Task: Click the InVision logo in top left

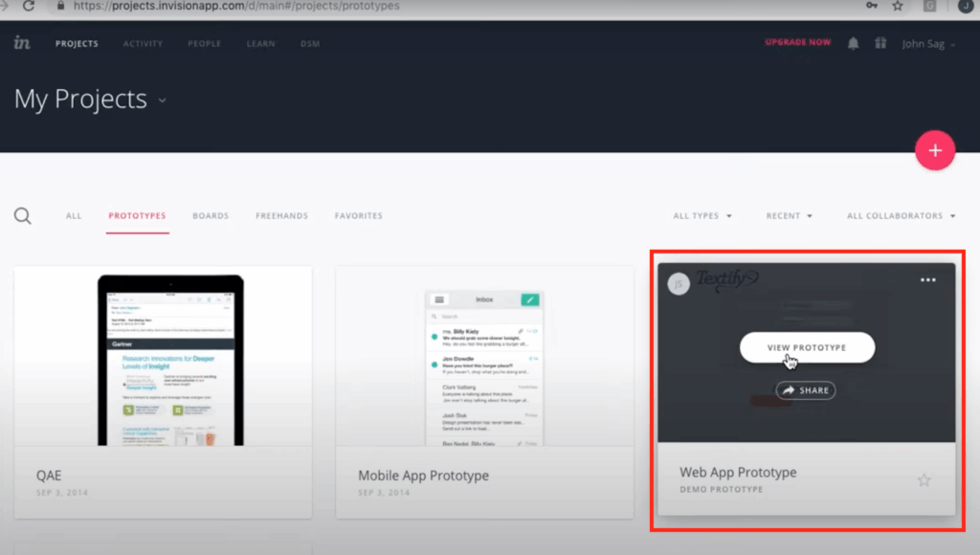Action: coord(21,42)
